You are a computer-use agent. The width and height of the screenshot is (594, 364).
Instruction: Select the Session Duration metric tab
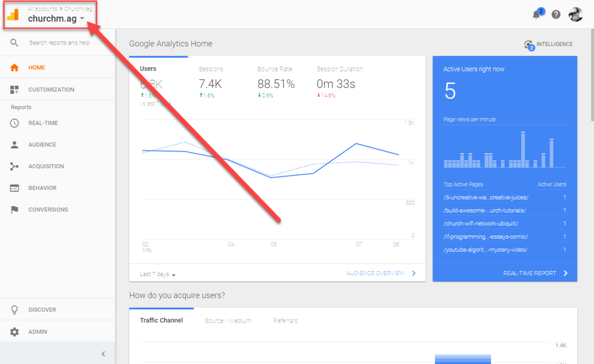point(340,69)
